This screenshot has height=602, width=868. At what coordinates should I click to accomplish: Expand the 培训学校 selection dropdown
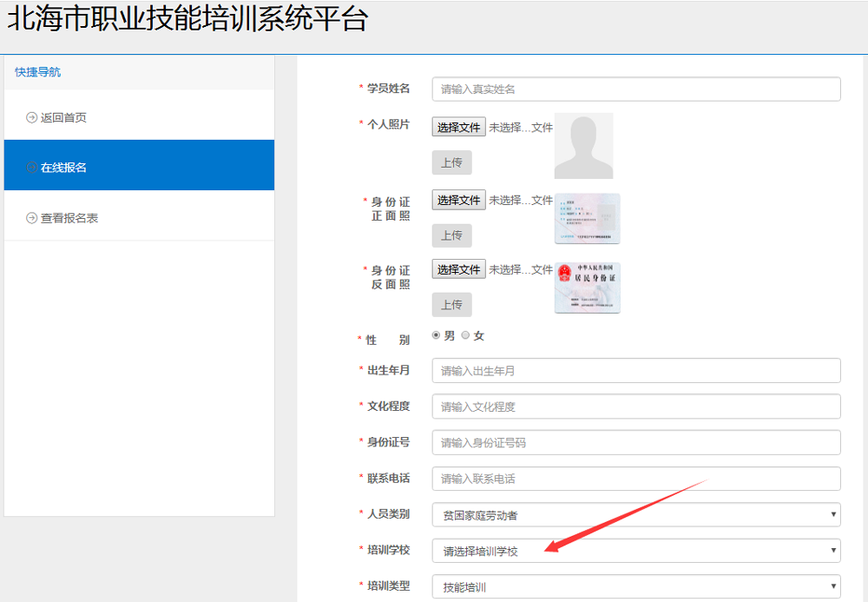[636, 551]
